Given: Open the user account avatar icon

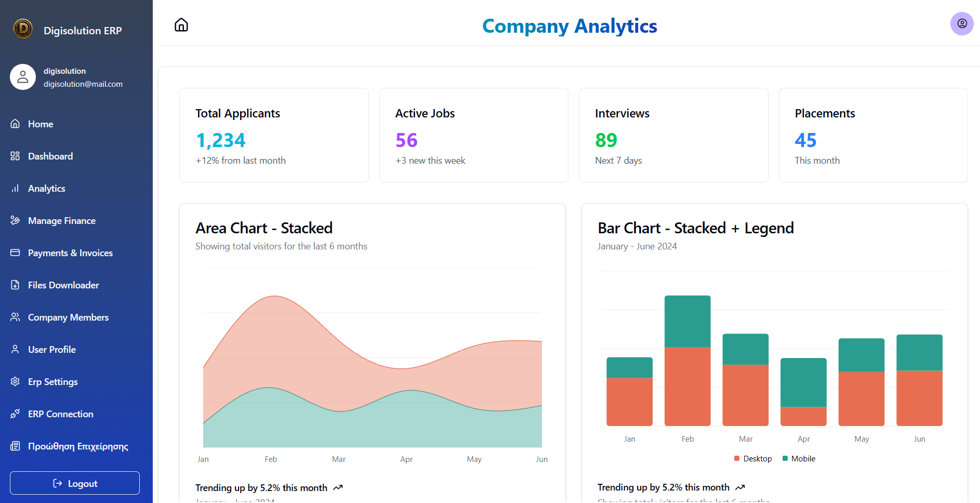Looking at the screenshot, I should (x=962, y=23).
